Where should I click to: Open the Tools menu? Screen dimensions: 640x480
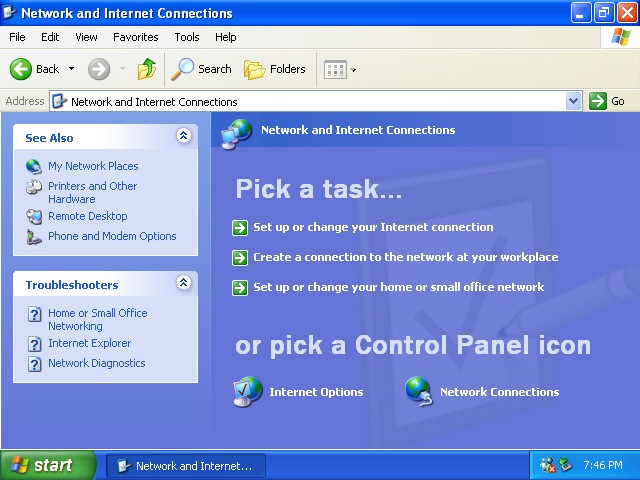tap(187, 37)
